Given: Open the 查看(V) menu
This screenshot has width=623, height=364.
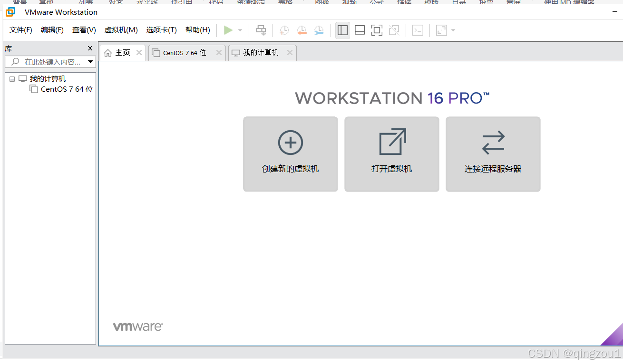Looking at the screenshot, I should click(x=84, y=30).
